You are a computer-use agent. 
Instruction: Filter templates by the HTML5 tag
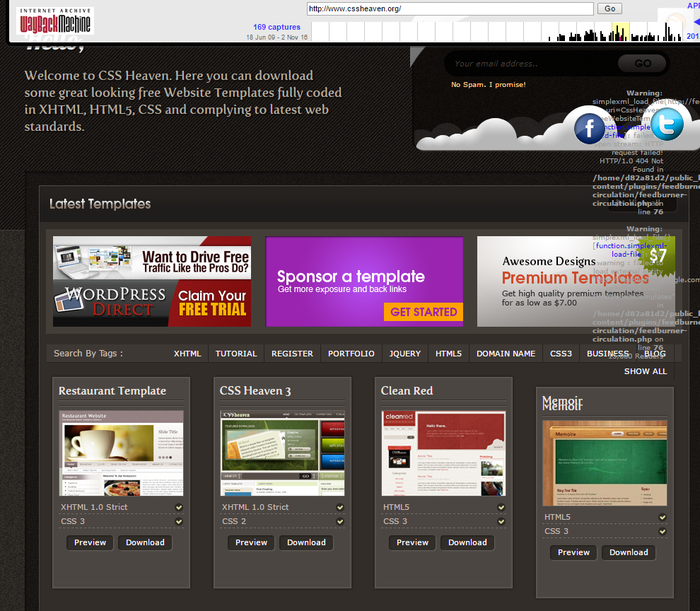[449, 354]
